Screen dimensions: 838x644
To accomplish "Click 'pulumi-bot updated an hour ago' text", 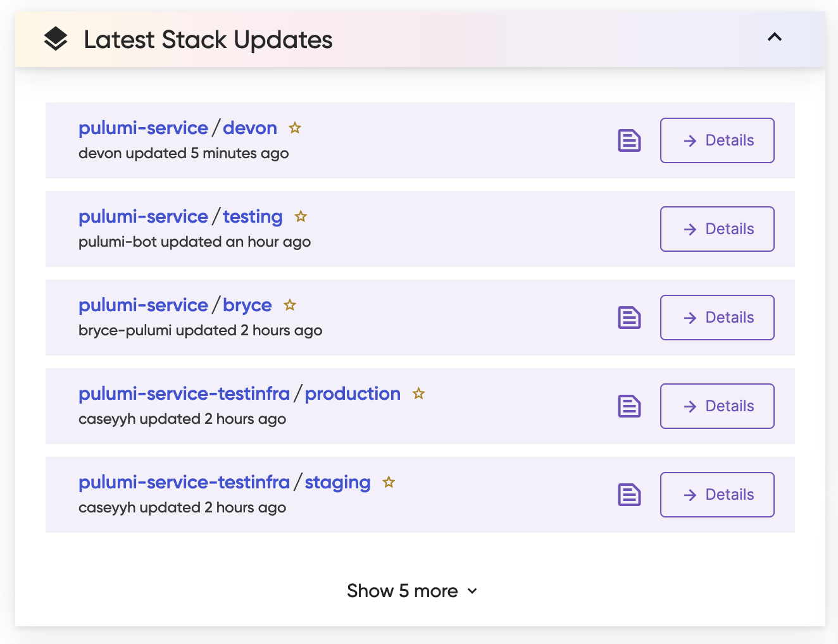I will click(x=194, y=242).
